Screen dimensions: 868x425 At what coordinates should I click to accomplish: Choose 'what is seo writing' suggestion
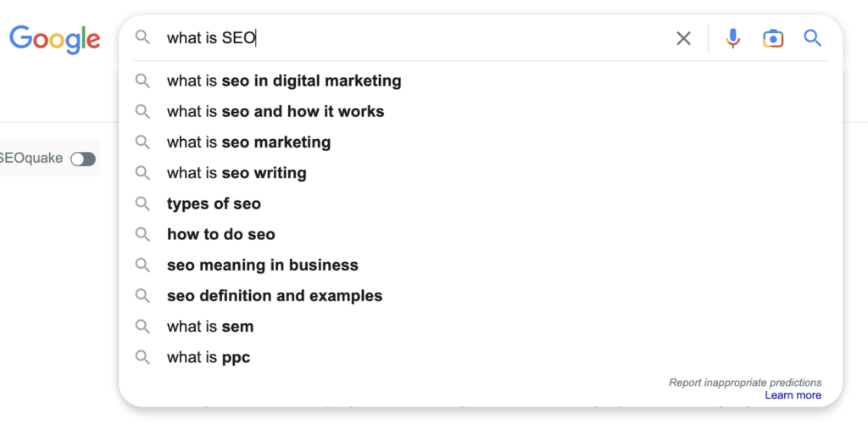[481, 173]
